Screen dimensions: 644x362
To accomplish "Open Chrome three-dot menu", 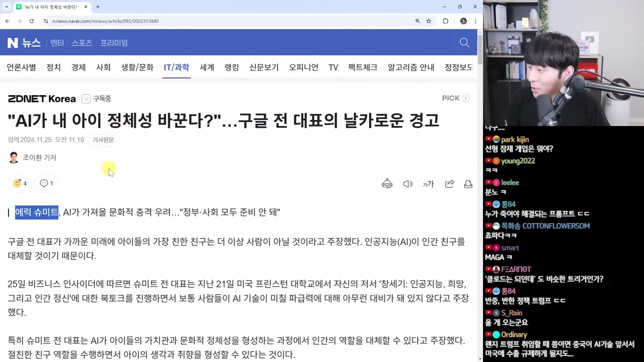I will pos(475,21).
